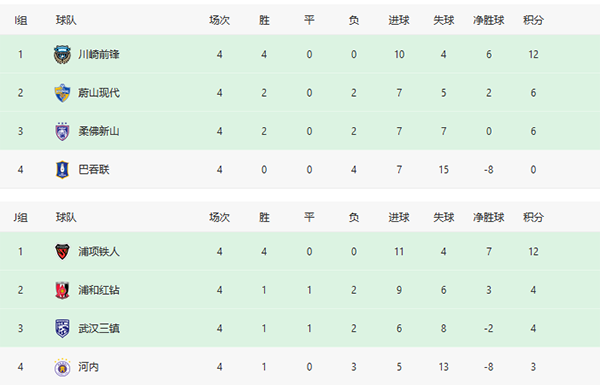
Task: Click the 巴吞联 team crest icon
Action: [62, 170]
